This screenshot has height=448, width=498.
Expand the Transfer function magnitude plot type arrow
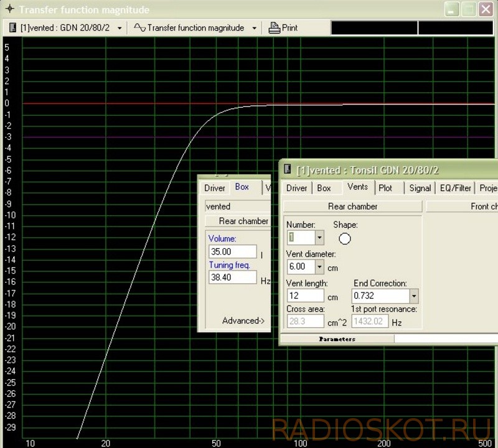[x=254, y=28]
